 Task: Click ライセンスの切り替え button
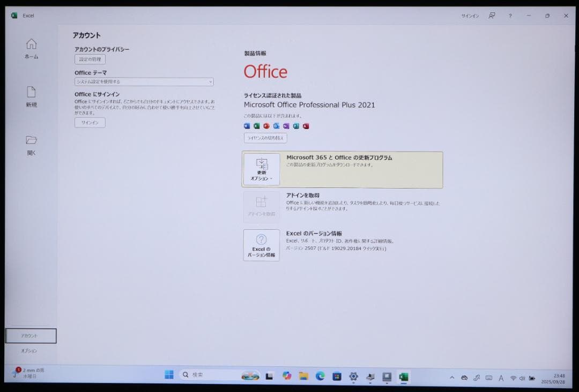coord(265,138)
